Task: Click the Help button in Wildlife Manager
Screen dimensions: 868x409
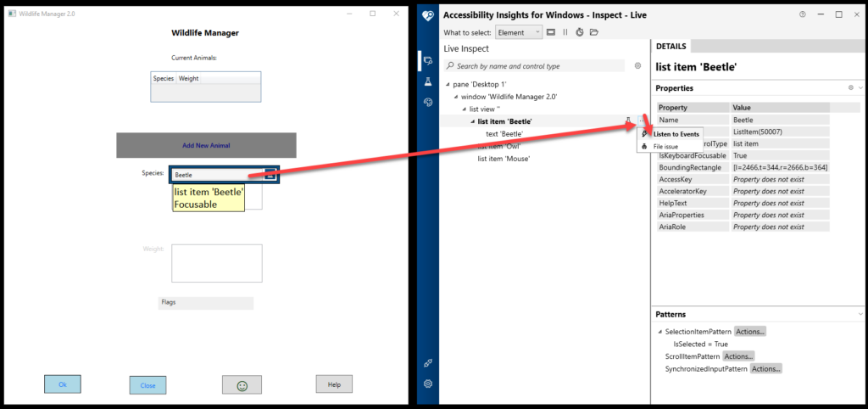Action: [x=334, y=384]
